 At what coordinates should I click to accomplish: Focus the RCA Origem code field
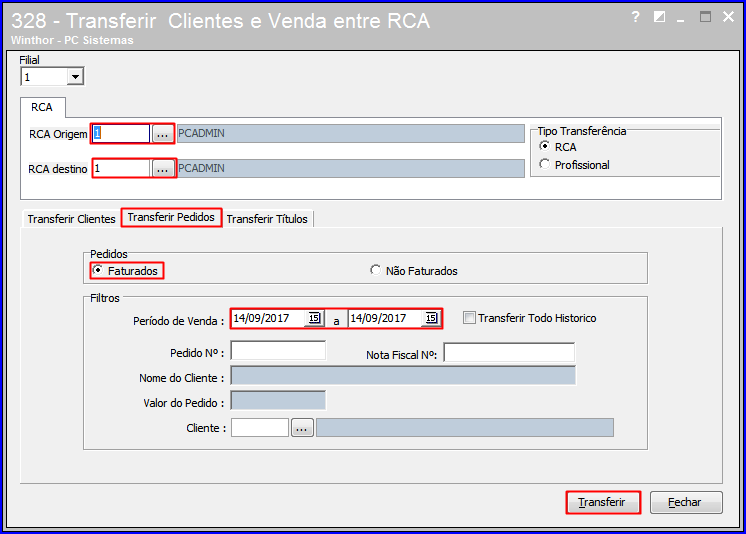121,134
